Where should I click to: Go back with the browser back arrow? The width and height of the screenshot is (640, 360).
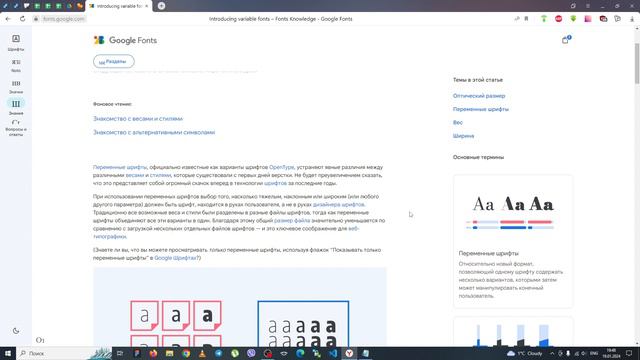[x=8, y=19]
